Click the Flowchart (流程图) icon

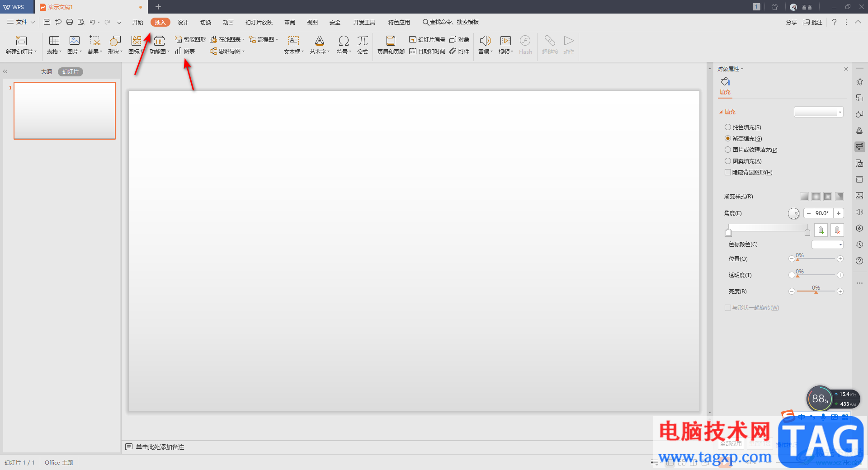[x=252, y=40]
